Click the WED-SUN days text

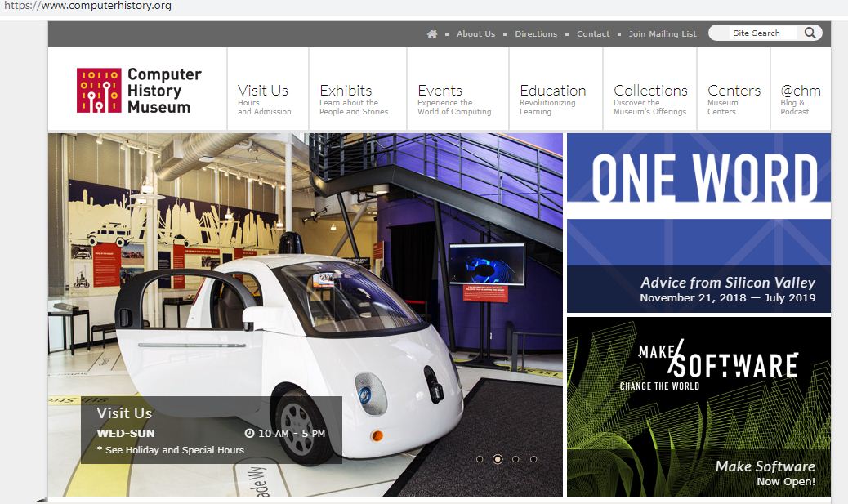tap(126, 433)
